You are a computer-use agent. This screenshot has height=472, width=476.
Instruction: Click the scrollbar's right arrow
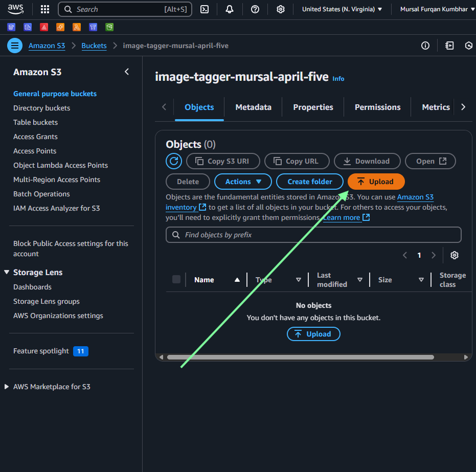click(466, 357)
